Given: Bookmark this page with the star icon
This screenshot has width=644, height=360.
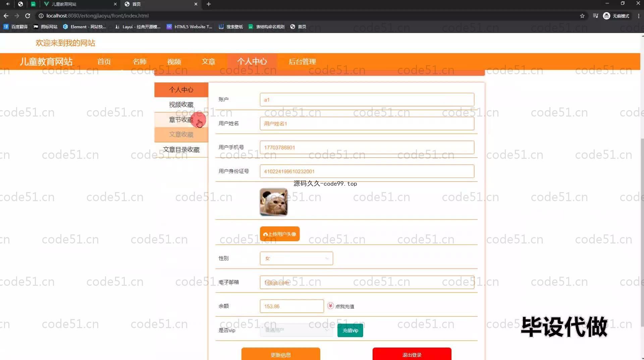Looking at the screenshot, I should [x=582, y=16].
